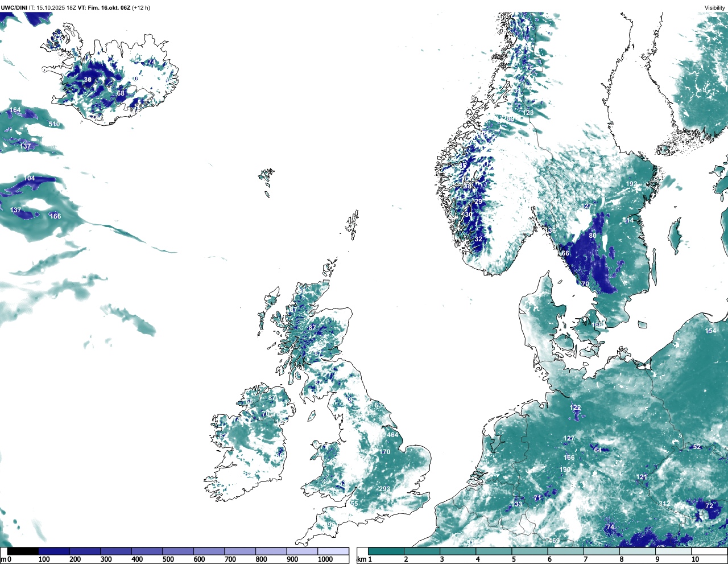Click the 400–500 m legend swatch
The height and width of the screenshot is (564, 728).
tap(147, 551)
